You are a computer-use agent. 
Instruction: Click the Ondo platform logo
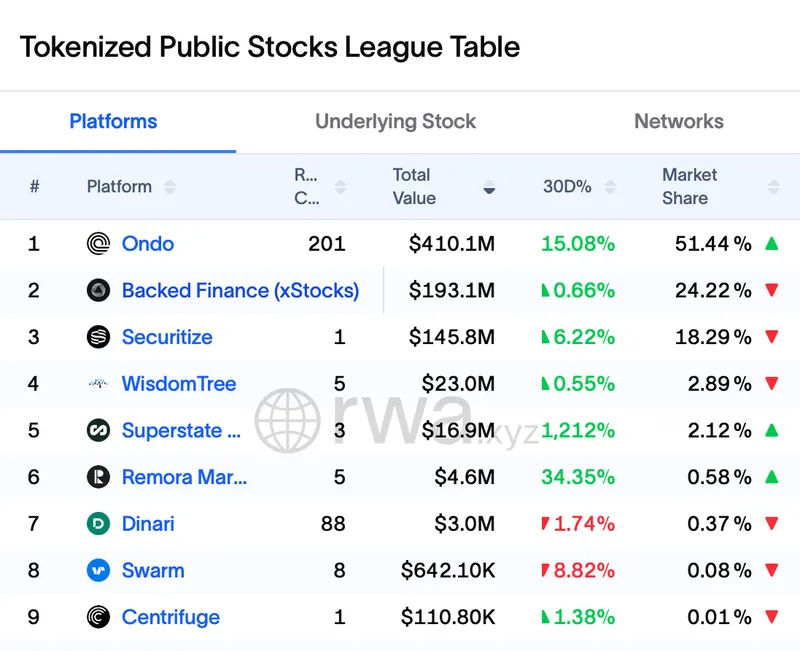coord(98,243)
